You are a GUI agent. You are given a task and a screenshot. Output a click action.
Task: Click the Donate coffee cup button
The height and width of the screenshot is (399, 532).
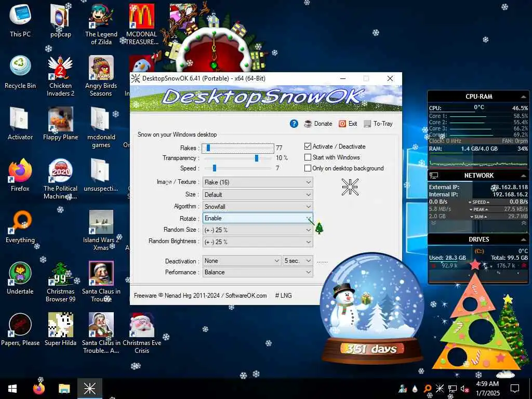318,124
